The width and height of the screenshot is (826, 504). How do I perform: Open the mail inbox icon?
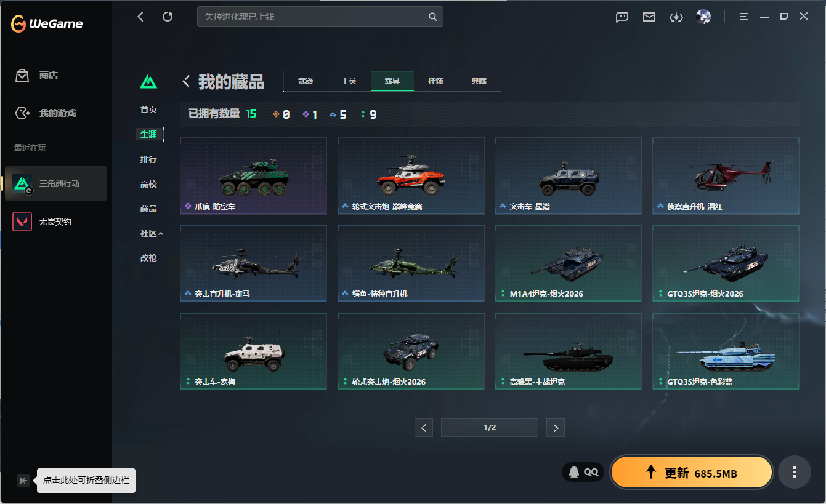pyautogui.click(x=649, y=17)
